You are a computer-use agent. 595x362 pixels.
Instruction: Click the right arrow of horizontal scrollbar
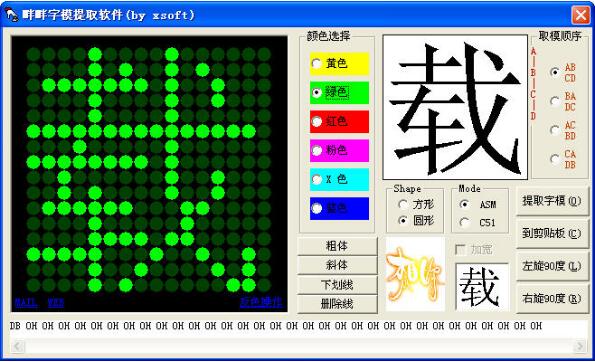tap(579, 346)
